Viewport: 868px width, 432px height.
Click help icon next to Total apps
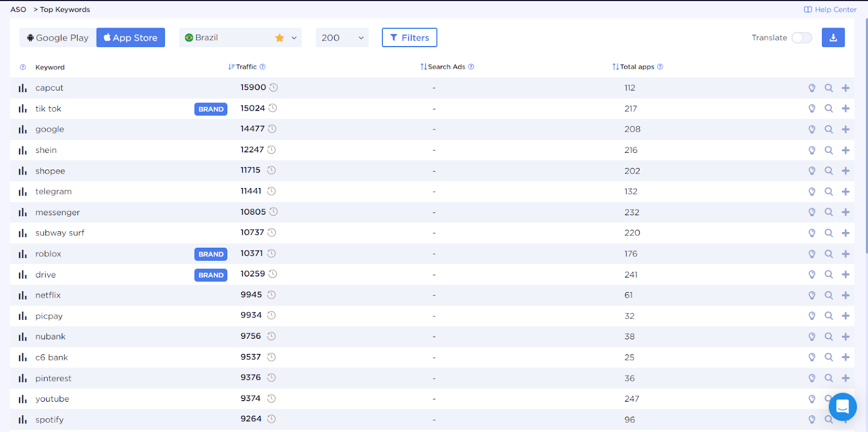tap(660, 67)
